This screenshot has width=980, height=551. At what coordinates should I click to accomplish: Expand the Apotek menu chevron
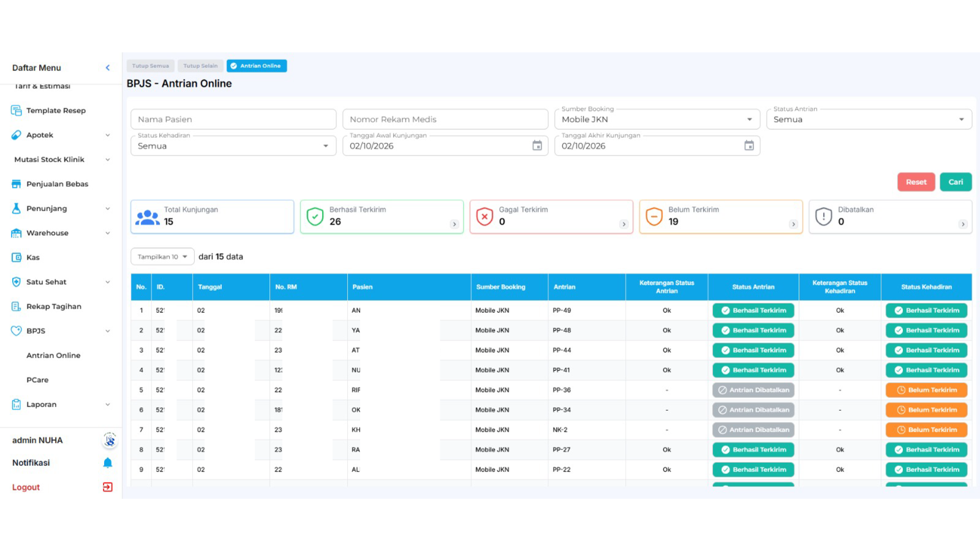click(x=108, y=135)
